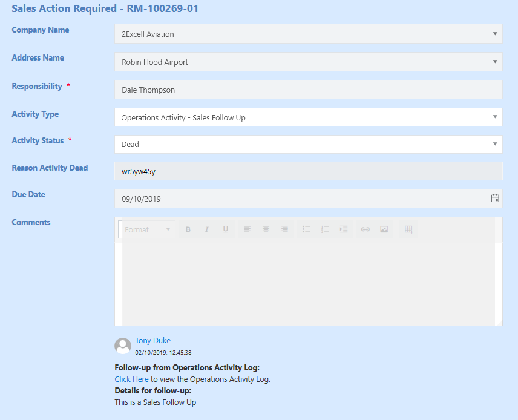Click the Company Name label
The image size is (518, 420).
(41, 30)
